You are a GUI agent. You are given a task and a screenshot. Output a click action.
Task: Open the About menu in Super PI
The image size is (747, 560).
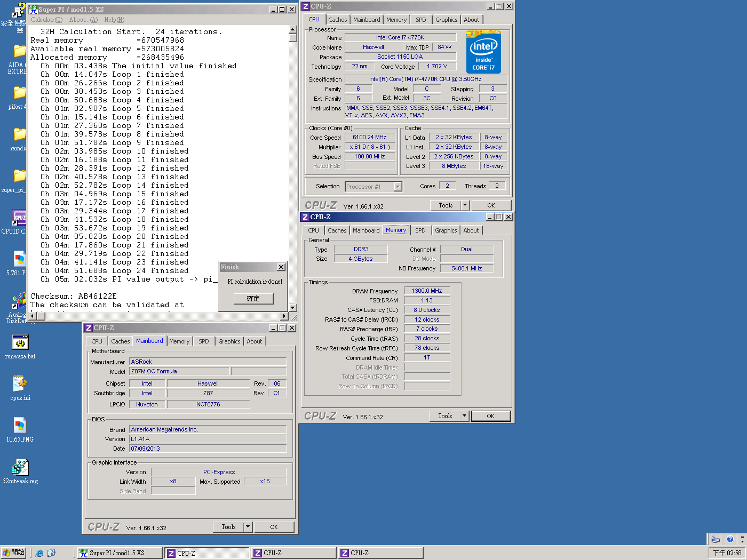point(83,20)
